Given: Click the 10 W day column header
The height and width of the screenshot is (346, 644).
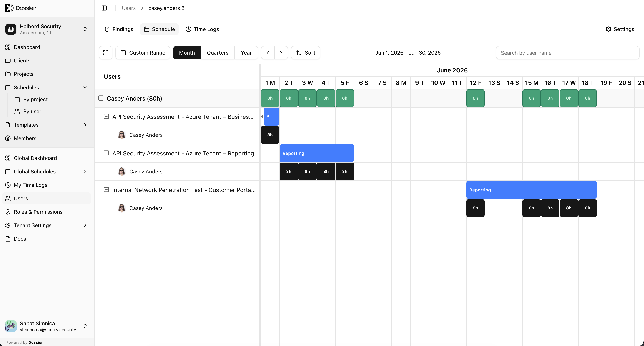Looking at the screenshot, I should pos(438,83).
